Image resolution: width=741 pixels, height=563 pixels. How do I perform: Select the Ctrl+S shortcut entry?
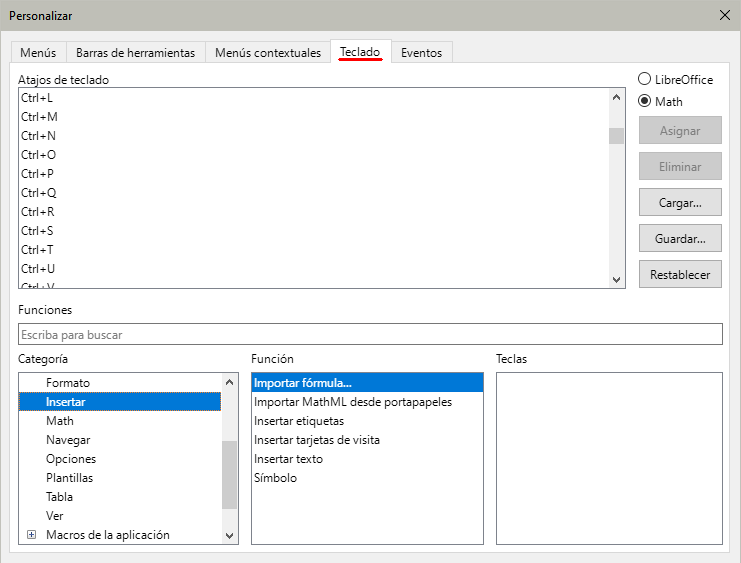[38, 231]
